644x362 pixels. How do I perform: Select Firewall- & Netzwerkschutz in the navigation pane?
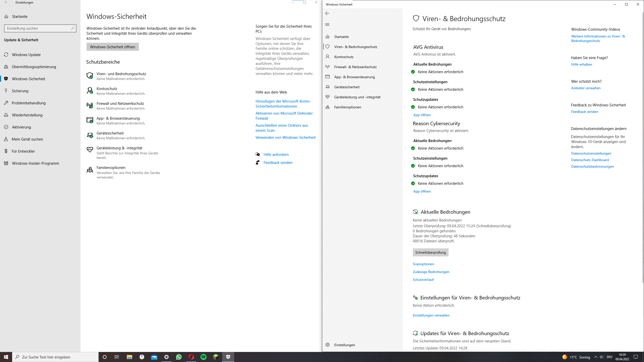(355, 67)
